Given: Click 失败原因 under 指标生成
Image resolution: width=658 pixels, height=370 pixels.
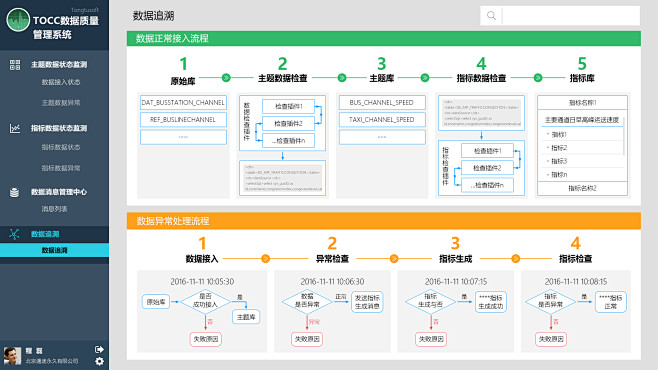Looking at the screenshot, I should [431, 339].
